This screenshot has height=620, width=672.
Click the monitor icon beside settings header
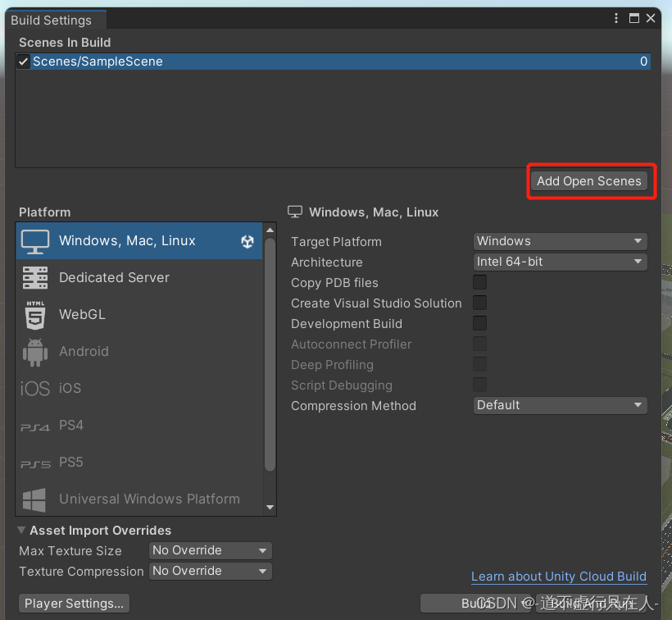tap(295, 212)
